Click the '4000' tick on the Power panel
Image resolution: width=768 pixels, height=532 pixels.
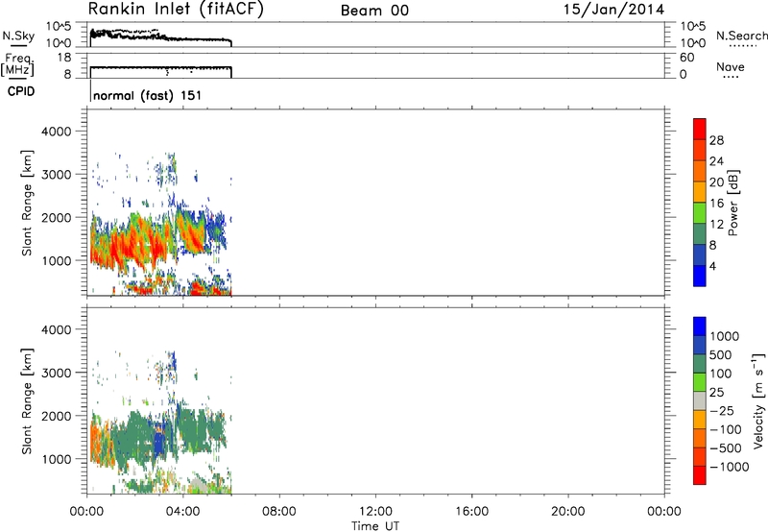click(56, 132)
